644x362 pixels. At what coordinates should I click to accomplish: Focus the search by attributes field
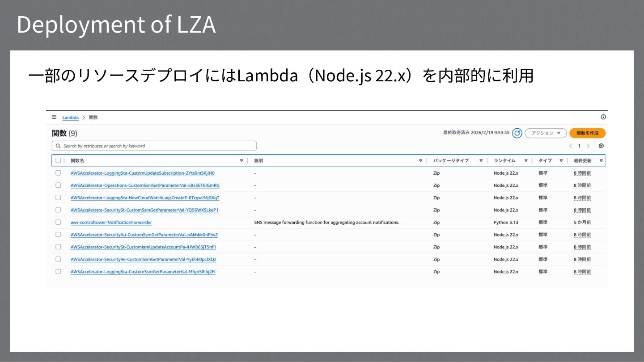(154, 146)
